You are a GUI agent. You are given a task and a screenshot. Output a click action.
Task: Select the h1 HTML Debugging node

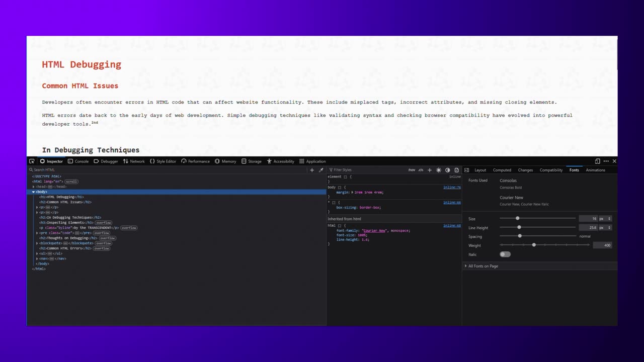tap(61, 197)
